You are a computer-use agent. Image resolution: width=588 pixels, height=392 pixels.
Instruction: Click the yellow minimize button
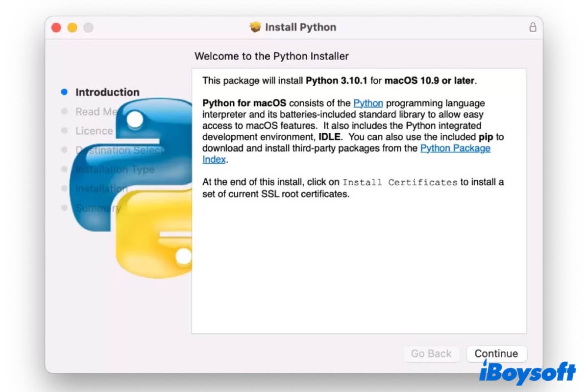[72, 28]
